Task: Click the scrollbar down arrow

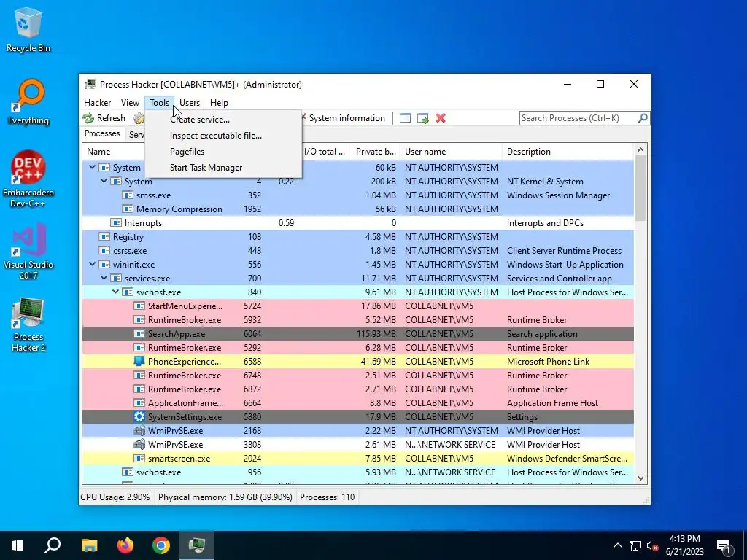Action: pos(640,478)
